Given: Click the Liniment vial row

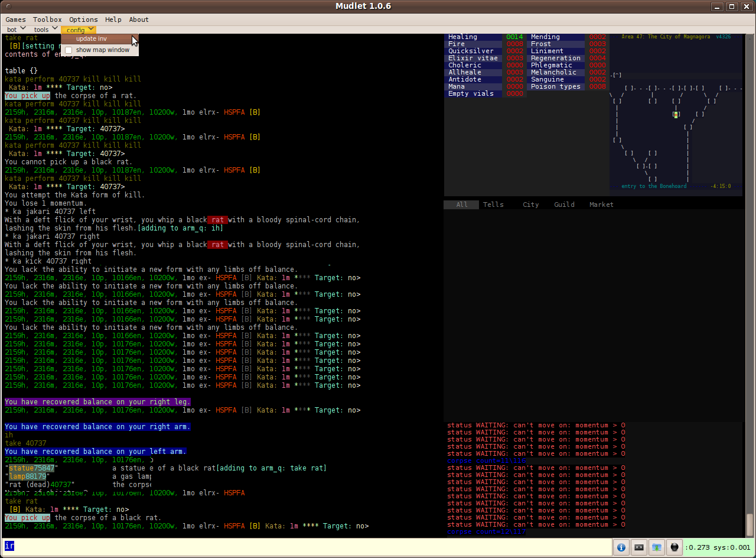Looking at the screenshot, I should tap(568, 51).
